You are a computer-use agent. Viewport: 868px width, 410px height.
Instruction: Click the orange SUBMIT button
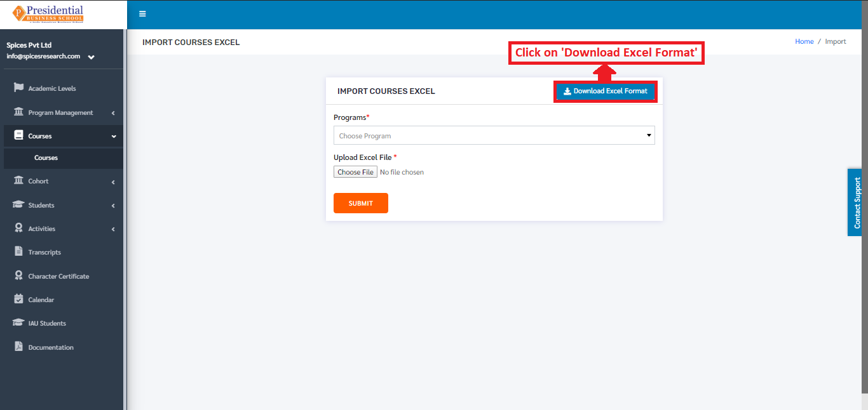pyautogui.click(x=360, y=203)
